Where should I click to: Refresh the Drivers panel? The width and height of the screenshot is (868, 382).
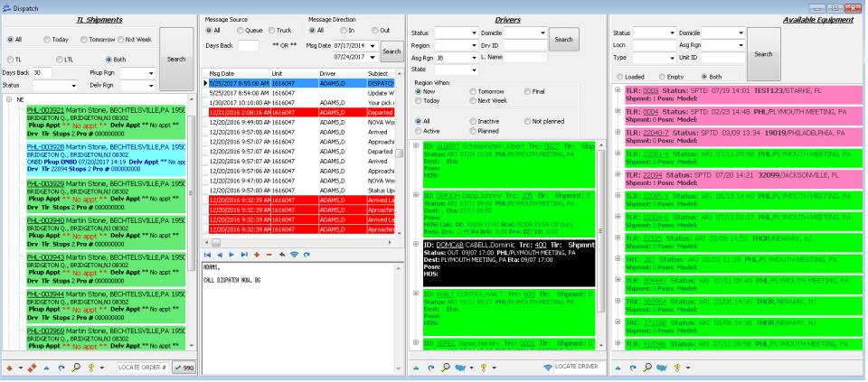click(431, 368)
